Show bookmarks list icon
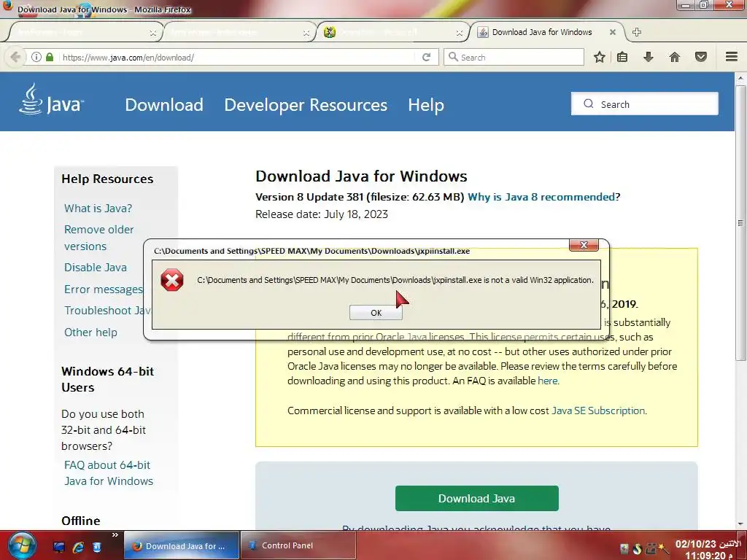This screenshot has width=747, height=560. [622, 57]
